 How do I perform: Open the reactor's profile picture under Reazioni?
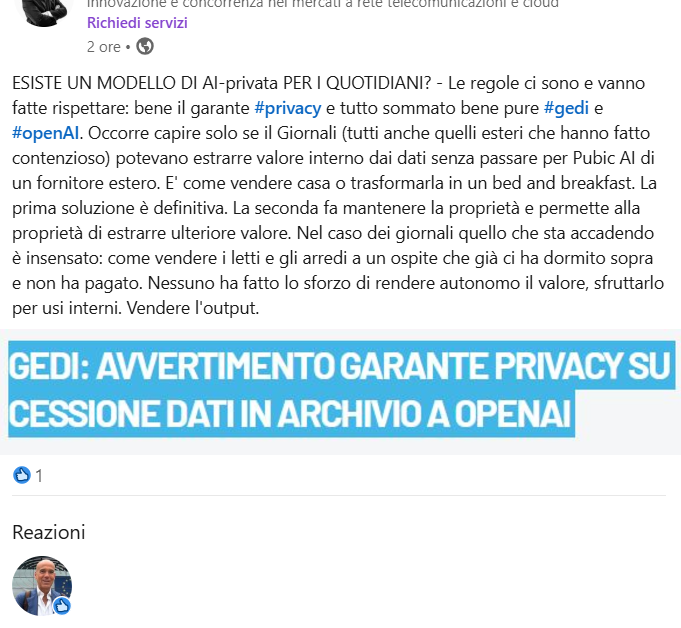(42, 585)
